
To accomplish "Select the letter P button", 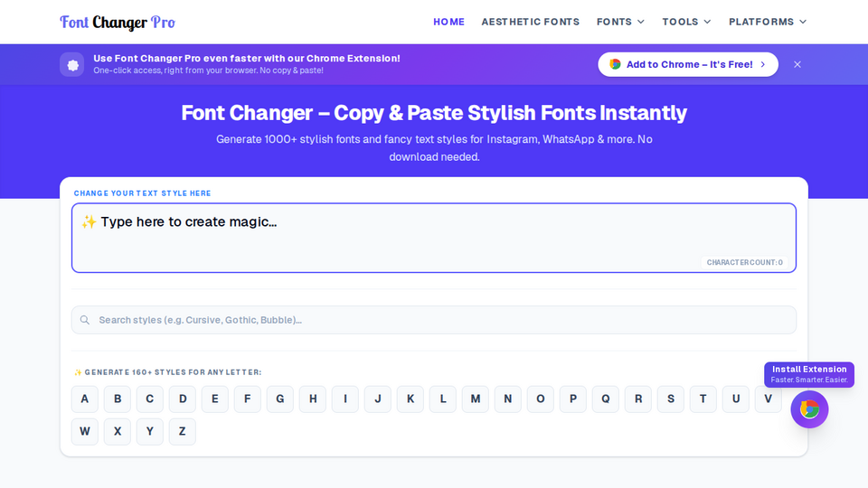I will point(573,399).
